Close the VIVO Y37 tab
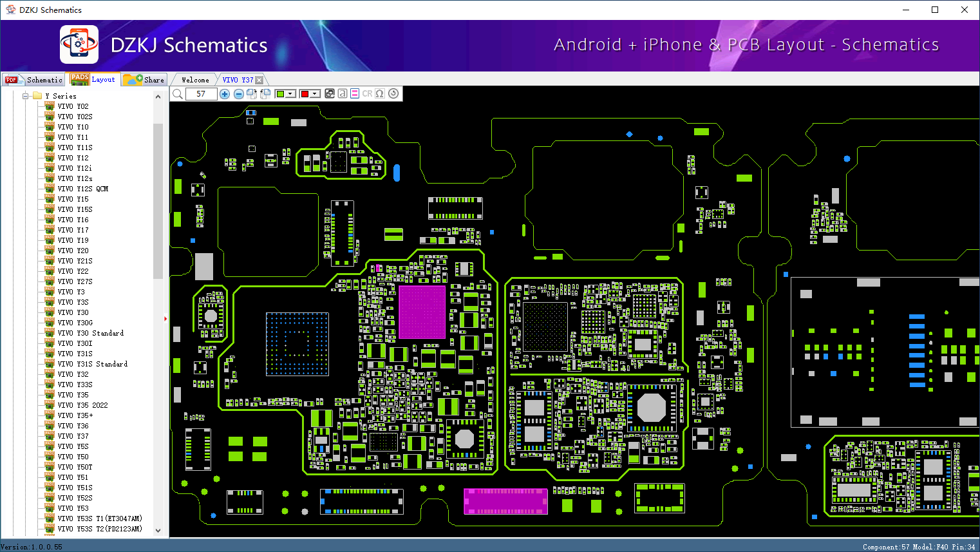980x552 pixels. click(x=259, y=80)
